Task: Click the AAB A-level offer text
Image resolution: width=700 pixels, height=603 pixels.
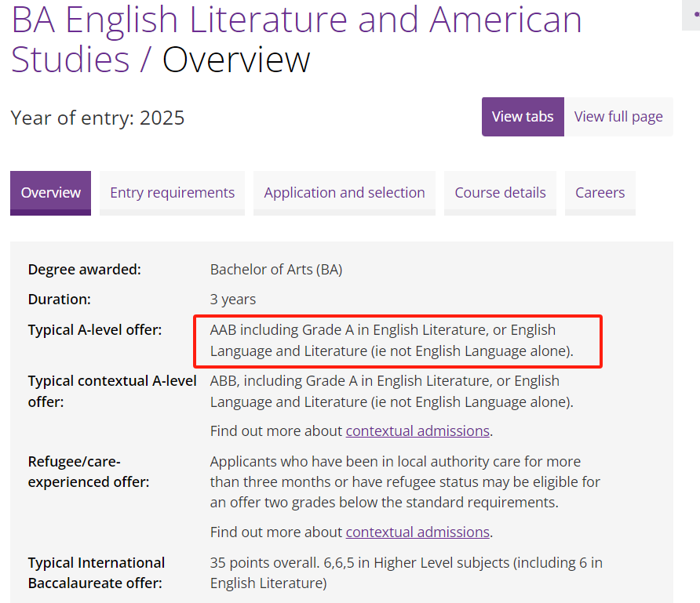Action: (x=392, y=340)
